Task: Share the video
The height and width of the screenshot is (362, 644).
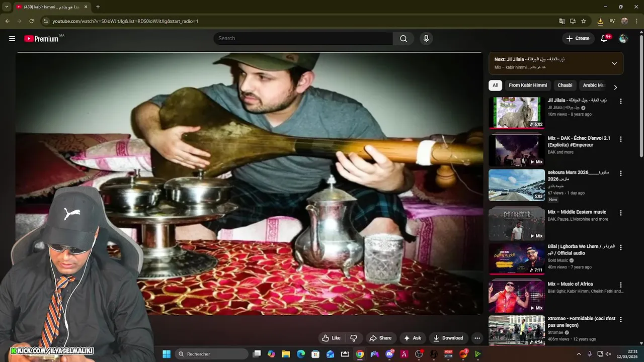Action: pos(380,338)
